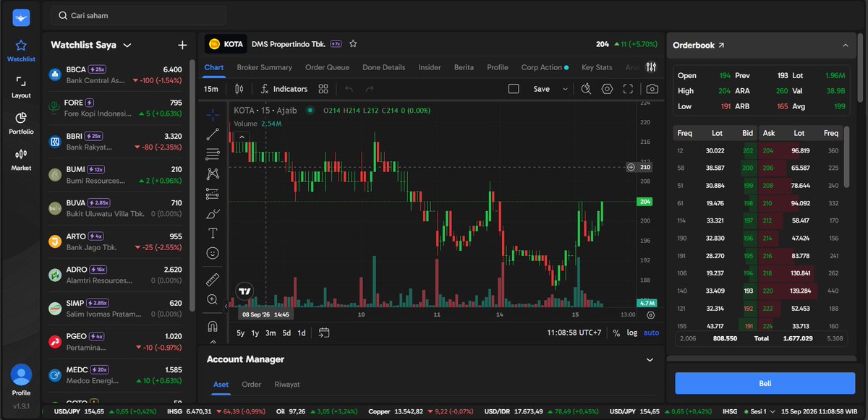
Task: Select ARTO Bank Jago in watchlist
Action: [x=115, y=241]
